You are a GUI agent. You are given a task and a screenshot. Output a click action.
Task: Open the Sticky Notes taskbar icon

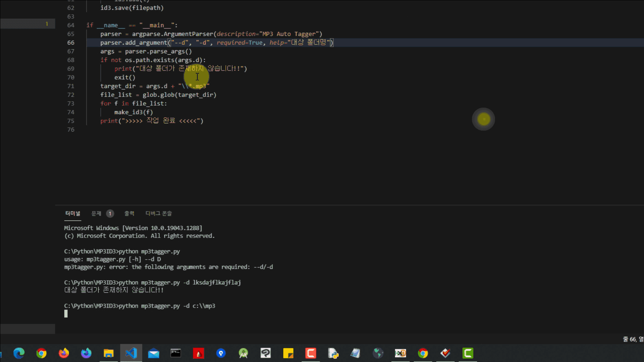(x=288, y=353)
